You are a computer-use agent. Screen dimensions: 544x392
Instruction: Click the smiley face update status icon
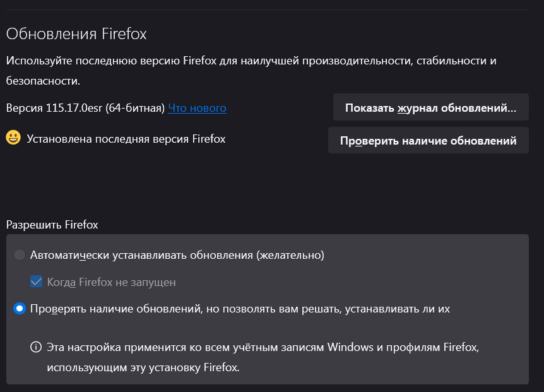(13, 138)
